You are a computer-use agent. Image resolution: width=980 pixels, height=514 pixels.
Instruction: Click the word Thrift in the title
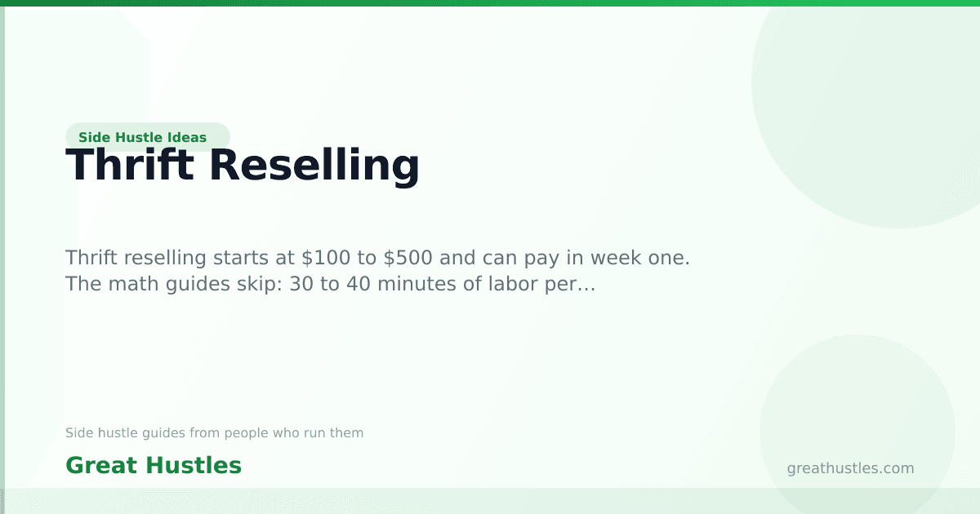[x=130, y=166]
